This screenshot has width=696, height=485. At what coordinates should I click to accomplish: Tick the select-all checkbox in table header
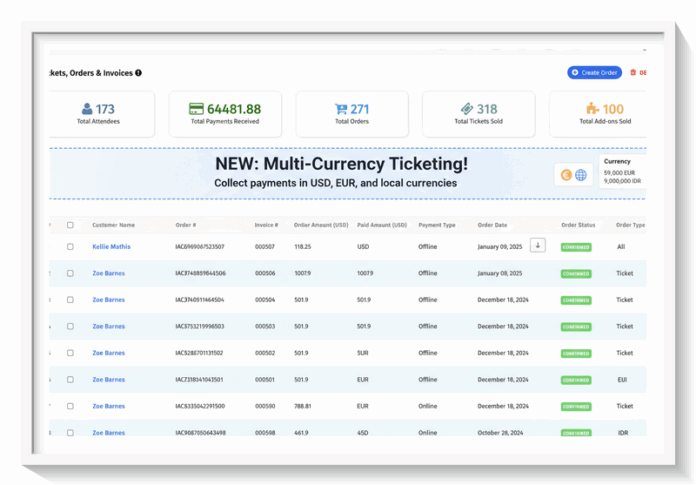pos(70,225)
